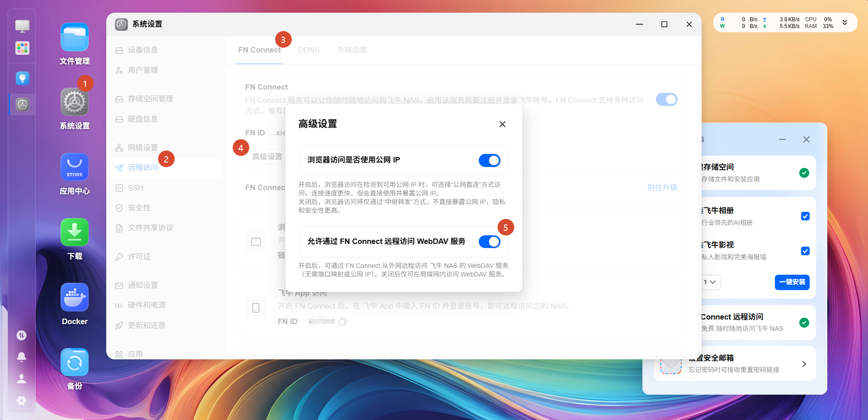Click the 一键安装 button

click(x=792, y=282)
